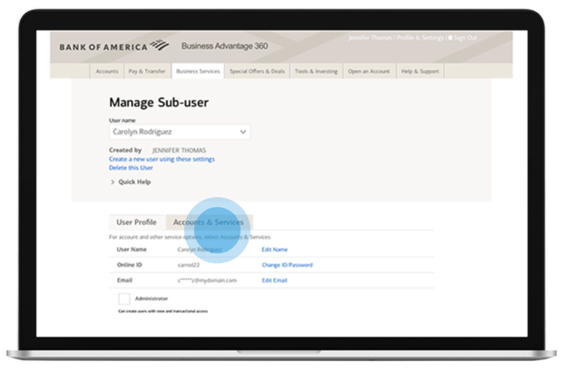563x370 pixels.
Task: Open the Pay & Transfer tab
Action: pyautogui.click(x=147, y=71)
